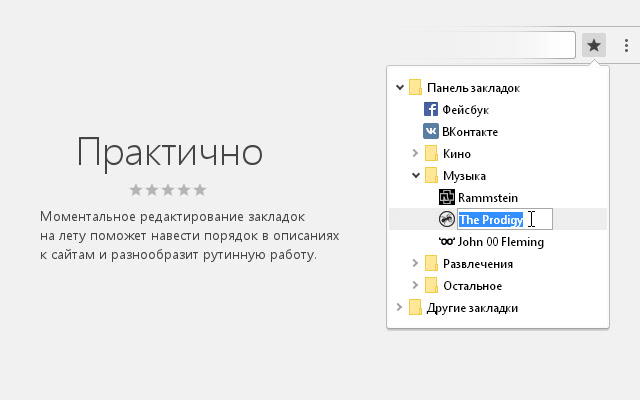Select the Развлечения folder label
Viewport: 640px width, 400px height.
pyautogui.click(x=478, y=264)
